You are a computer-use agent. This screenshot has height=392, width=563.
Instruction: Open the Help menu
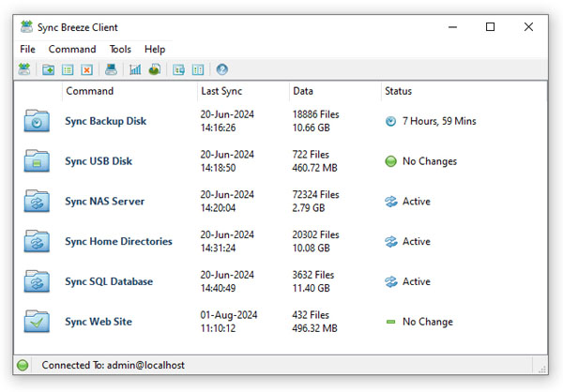click(155, 49)
